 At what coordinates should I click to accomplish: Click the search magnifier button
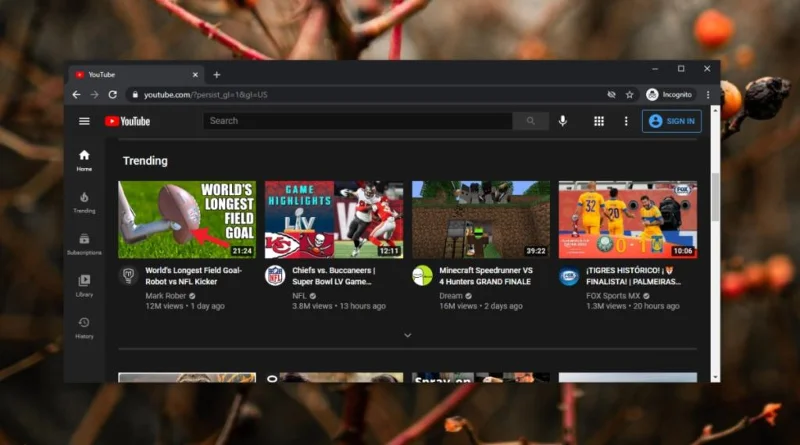point(531,121)
